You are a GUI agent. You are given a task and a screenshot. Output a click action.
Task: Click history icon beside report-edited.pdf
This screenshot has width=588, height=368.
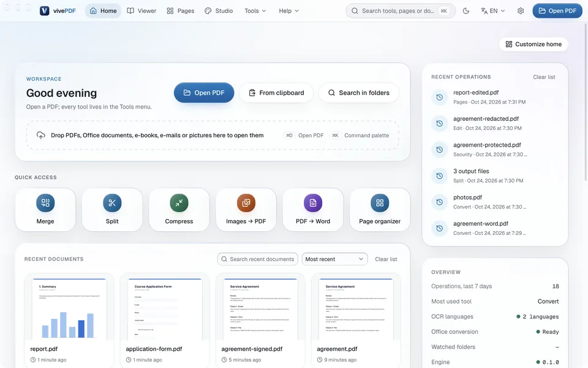tap(440, 98)
